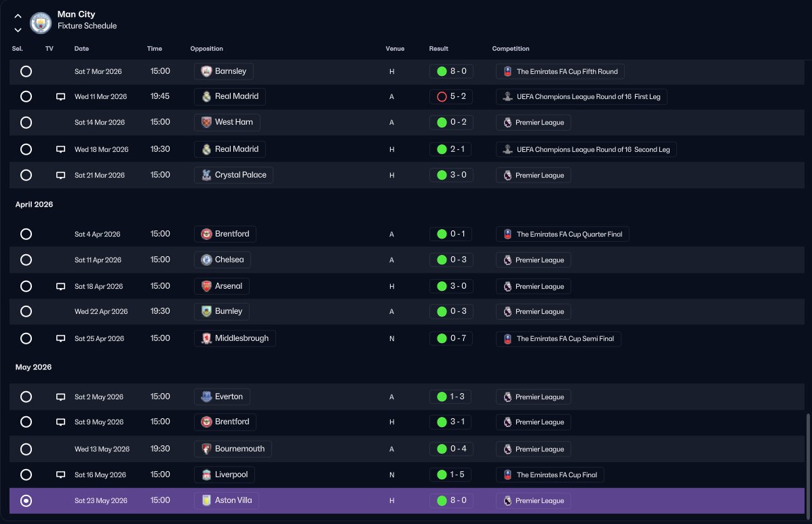Click the Man City club crest
Screen dimensions: 812x524
pyautogui.click(x=41, y=23)
